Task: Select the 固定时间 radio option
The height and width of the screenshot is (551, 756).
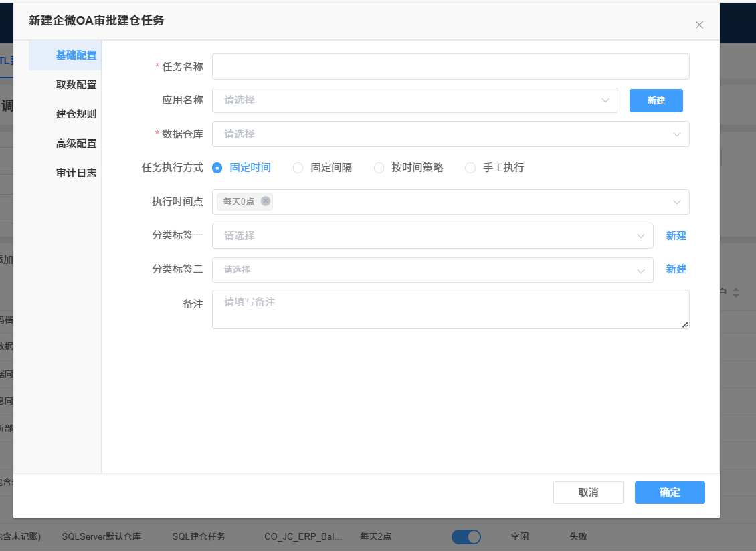Action: [x=217, y=168]
